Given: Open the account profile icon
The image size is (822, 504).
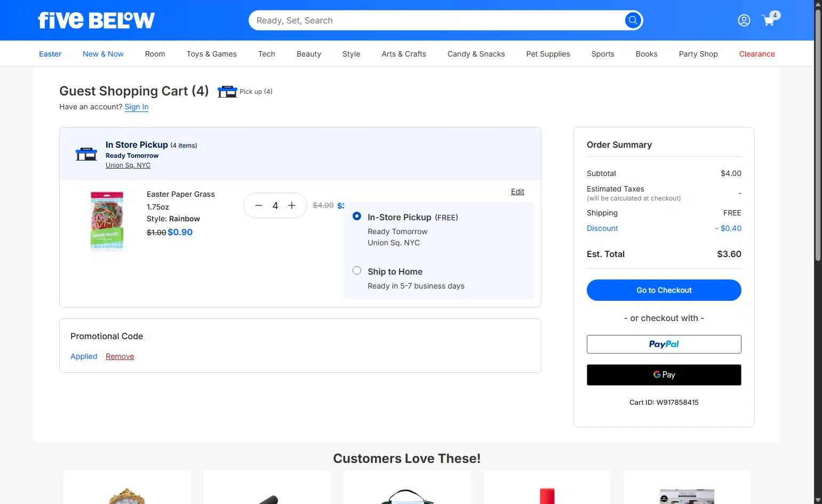Looking at the screenshot, I should (744, 20).
